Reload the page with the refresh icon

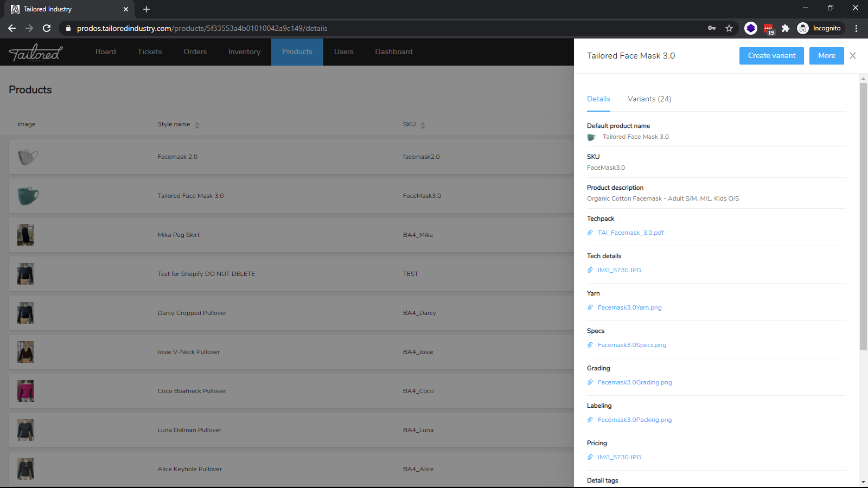[x=47, y=28]
